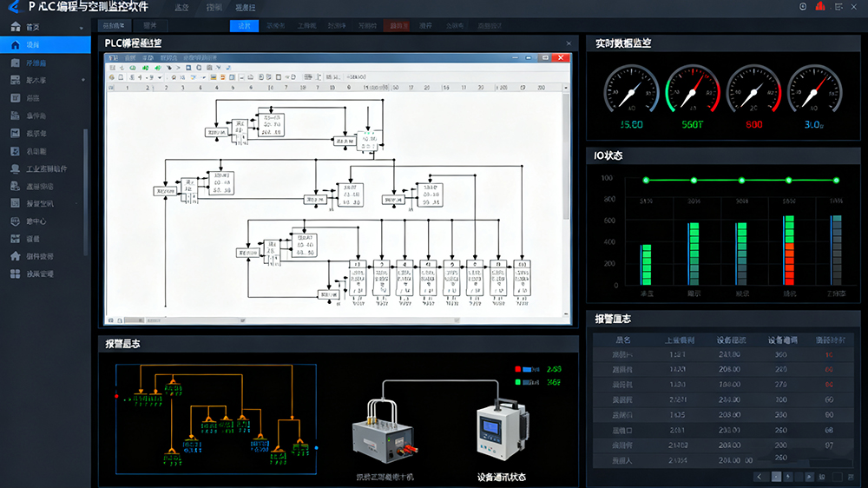Close the PLC编程 panel with its X button
868x488 pixels.
(x=569, y=43)
